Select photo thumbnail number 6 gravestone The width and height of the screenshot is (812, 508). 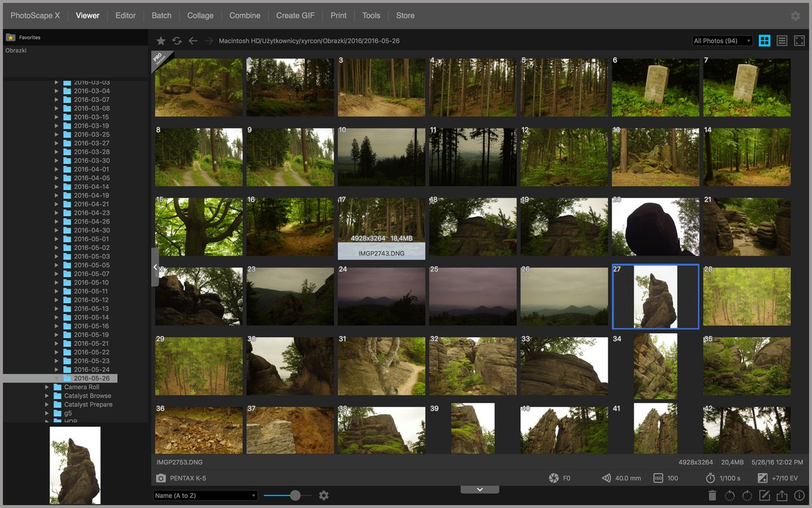point(655,88)
